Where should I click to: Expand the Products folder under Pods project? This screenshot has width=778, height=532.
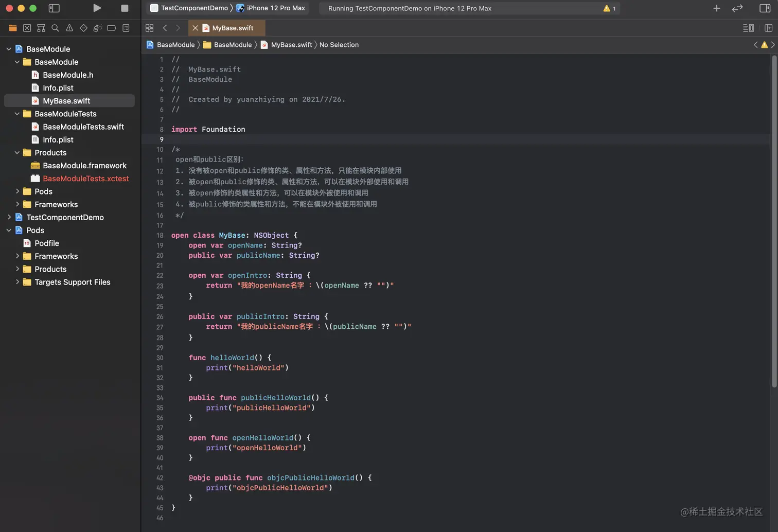[17, 269]
